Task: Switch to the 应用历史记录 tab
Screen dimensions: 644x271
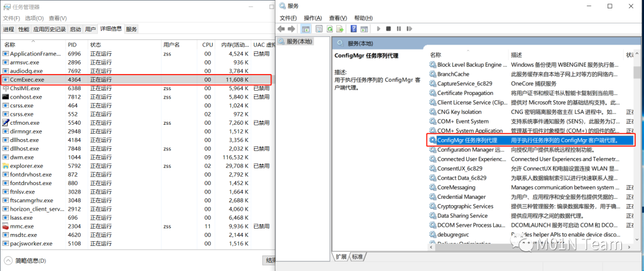Action: [x=49, y=29]
